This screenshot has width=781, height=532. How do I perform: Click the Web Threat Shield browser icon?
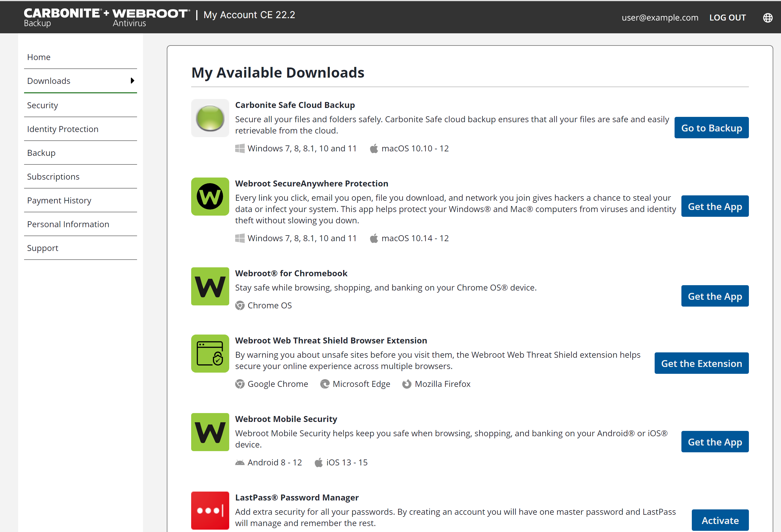click(210, 354)
